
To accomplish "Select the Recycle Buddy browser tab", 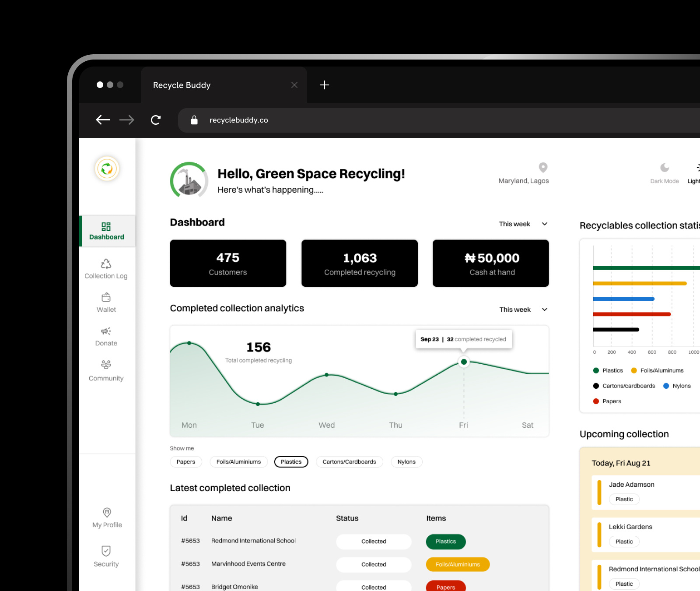I will coord(224,85).
